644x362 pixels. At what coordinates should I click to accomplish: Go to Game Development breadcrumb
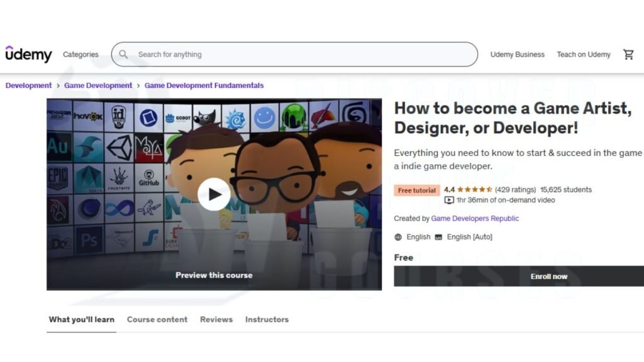[x=98, y=85]
